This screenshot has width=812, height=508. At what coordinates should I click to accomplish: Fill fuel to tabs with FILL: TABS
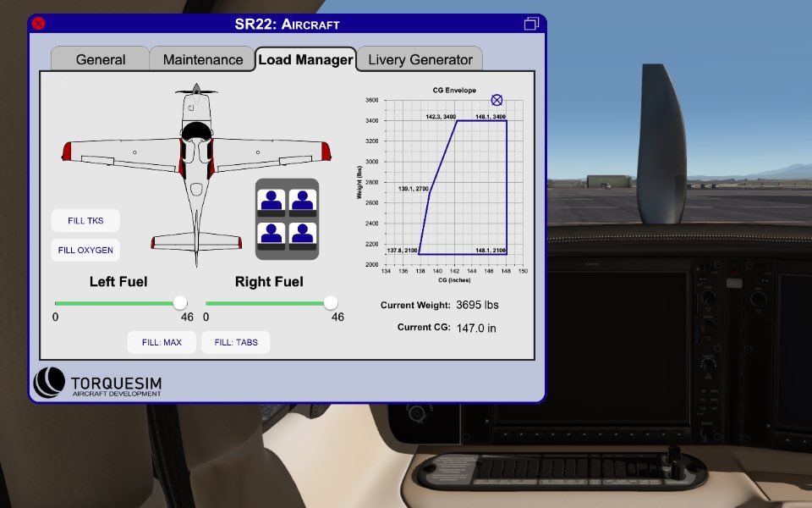click(x=236, y=342)
